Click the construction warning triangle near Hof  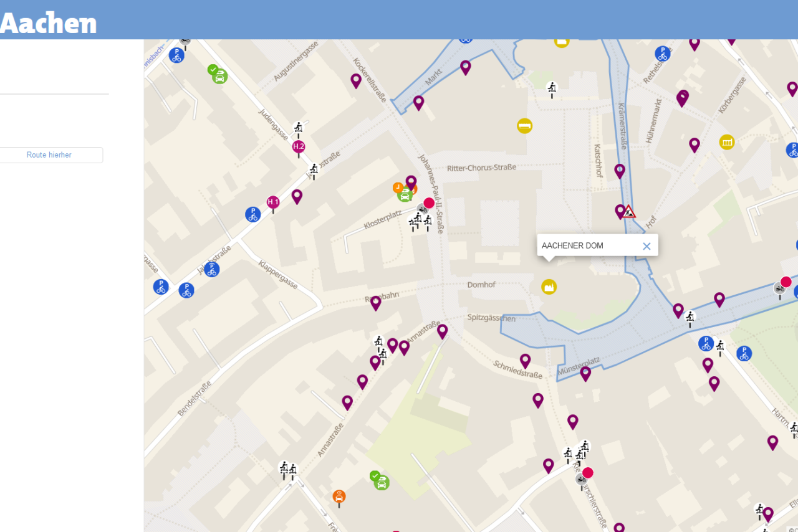click(629, 212)
